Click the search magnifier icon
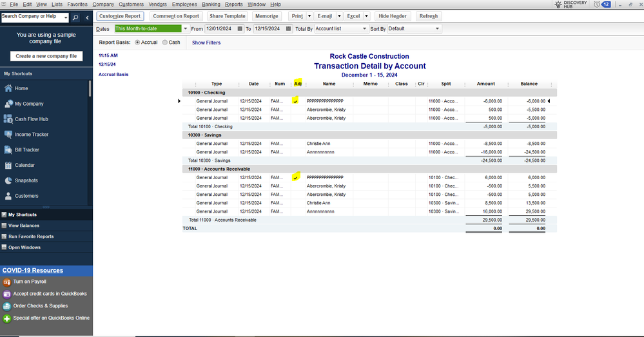This screenshot has width=644, height=337. pos(75,17)
